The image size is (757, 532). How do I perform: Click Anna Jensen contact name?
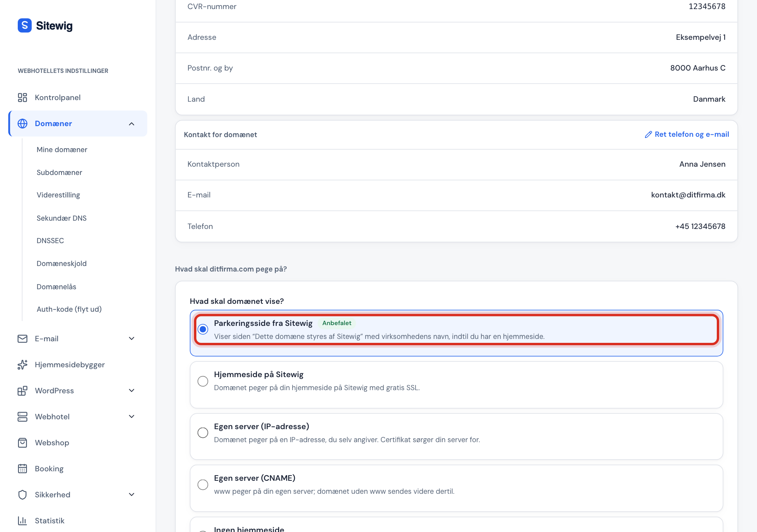click(702, 164)
